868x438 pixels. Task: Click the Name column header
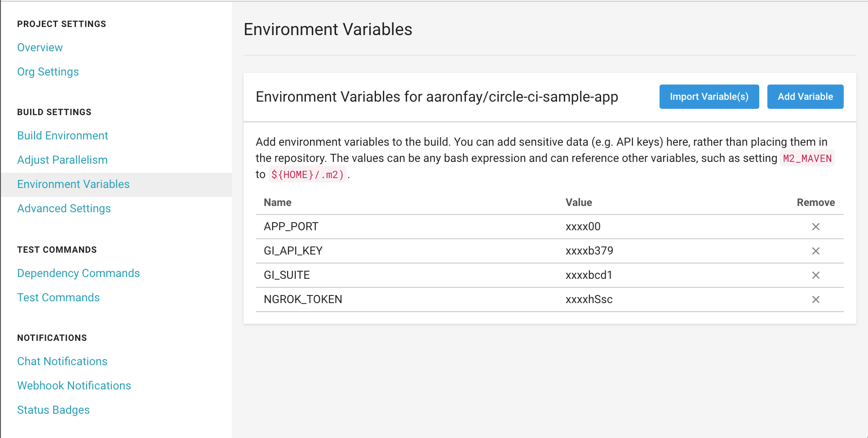coord(277,202)
